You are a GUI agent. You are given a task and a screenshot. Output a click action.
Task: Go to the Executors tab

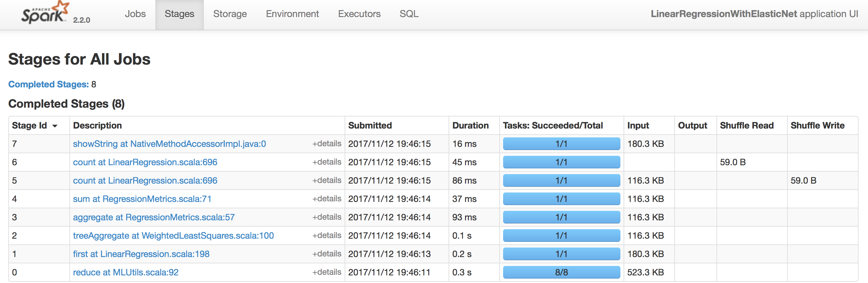[359, 14]
